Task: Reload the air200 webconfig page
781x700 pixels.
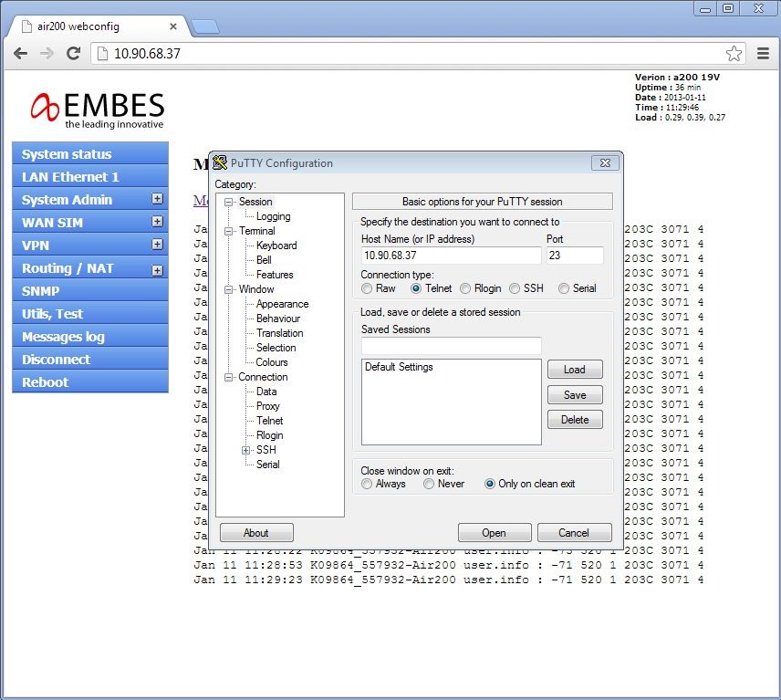Action: pos(74,53)
